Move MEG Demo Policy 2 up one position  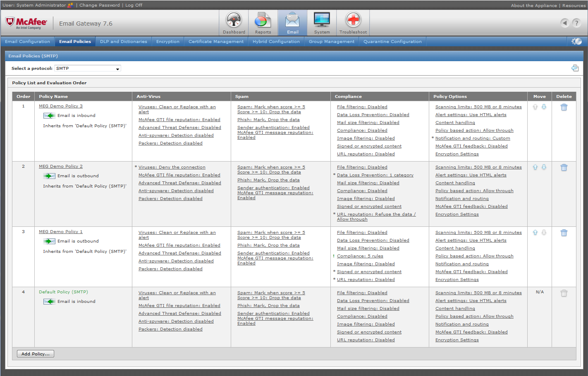pos(535,167)
